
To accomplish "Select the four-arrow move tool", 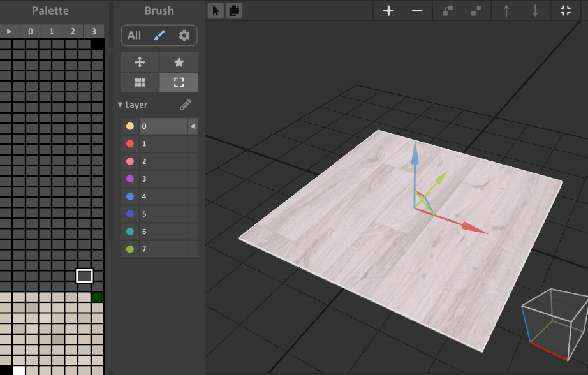I will coord(140,62).
